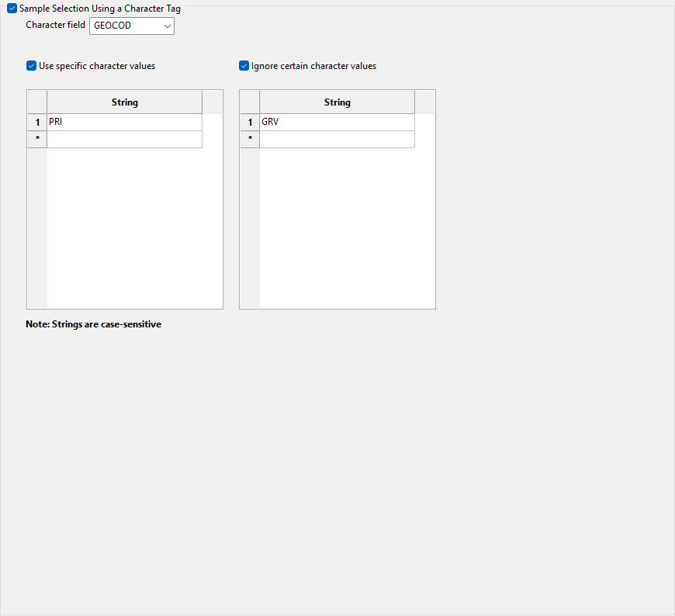Viewport: 675px width, 616px height.
Task: Uncheck Use specific character values
Action: pyautogui.click(x=32, y=66)
